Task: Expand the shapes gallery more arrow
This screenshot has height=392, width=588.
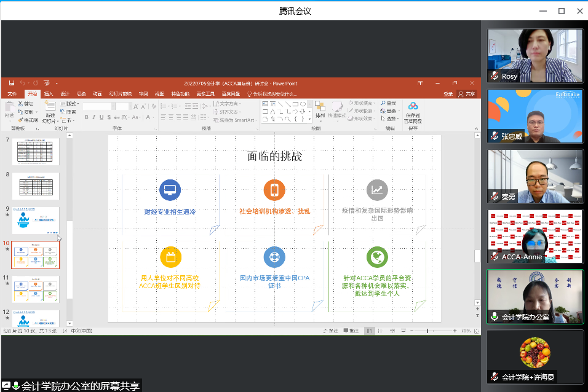Action: [x=309, y=119]
